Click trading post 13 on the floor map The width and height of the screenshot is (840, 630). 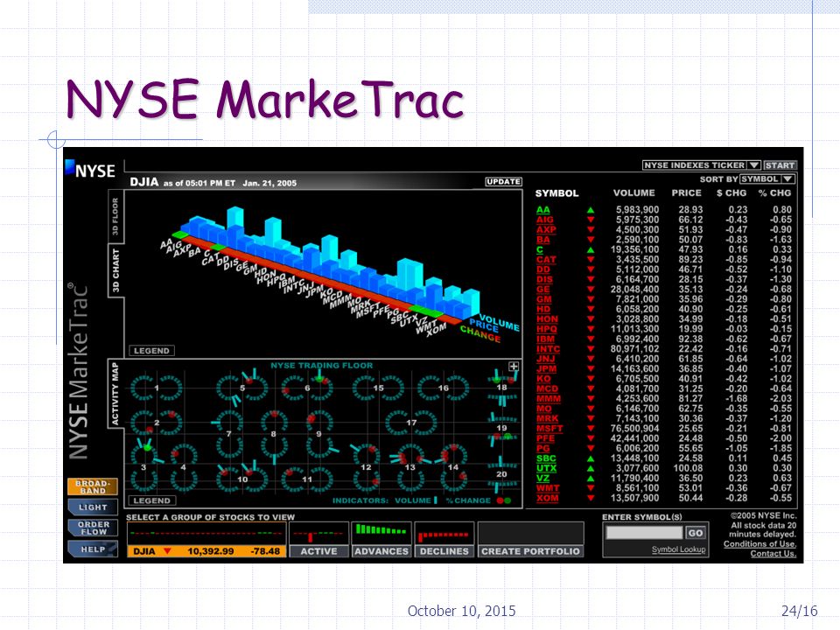point(409,467)
